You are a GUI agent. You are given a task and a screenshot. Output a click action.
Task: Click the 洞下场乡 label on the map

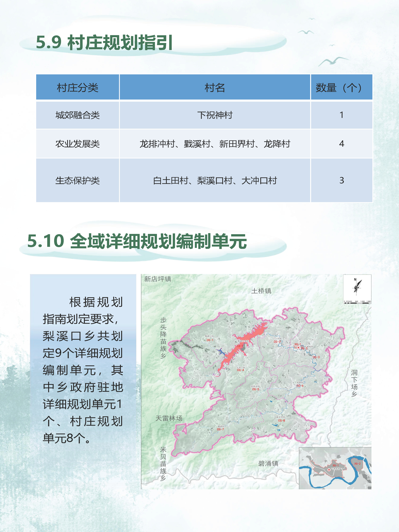pos(354,383)
